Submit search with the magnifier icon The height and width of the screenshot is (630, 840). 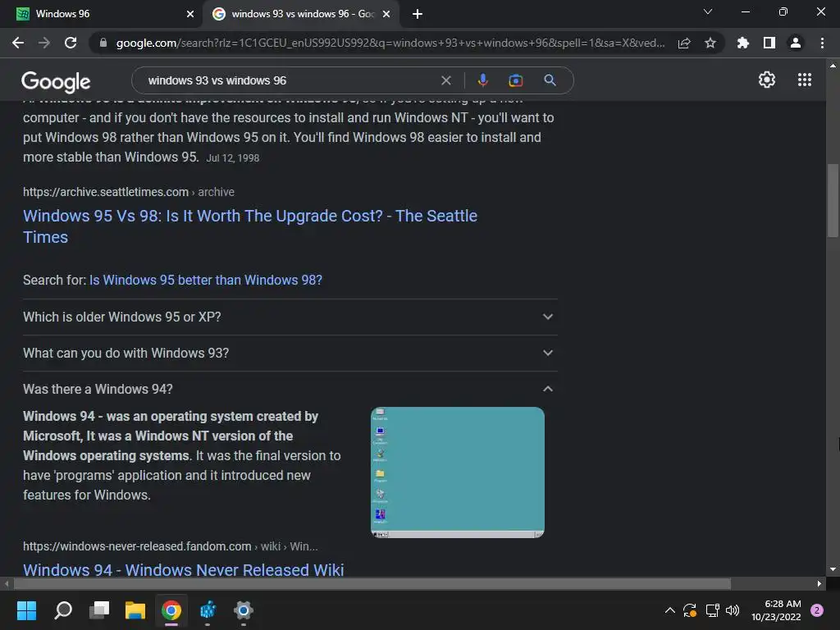550,80
